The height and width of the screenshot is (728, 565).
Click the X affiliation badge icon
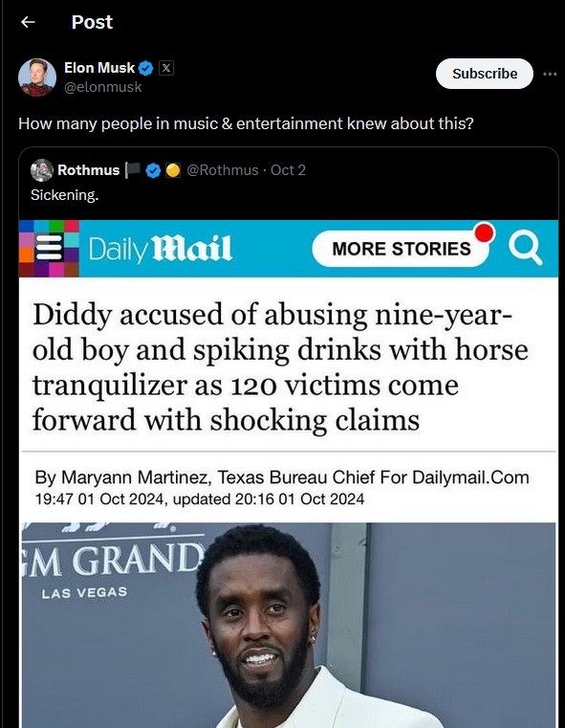click(166, 68)
